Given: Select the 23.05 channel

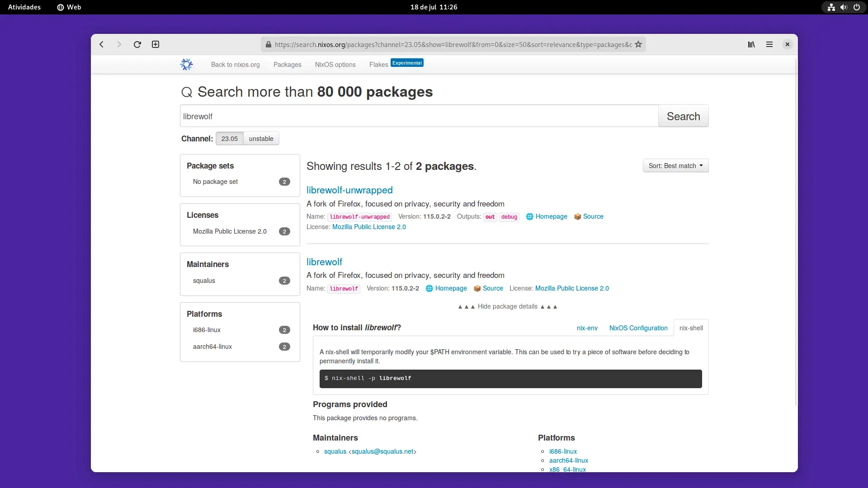Looking at the screenshot, I should click(x=230, y=139).
